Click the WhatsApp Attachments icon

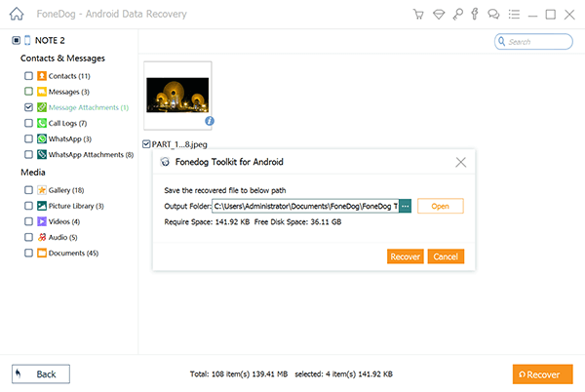coord(42,154)
